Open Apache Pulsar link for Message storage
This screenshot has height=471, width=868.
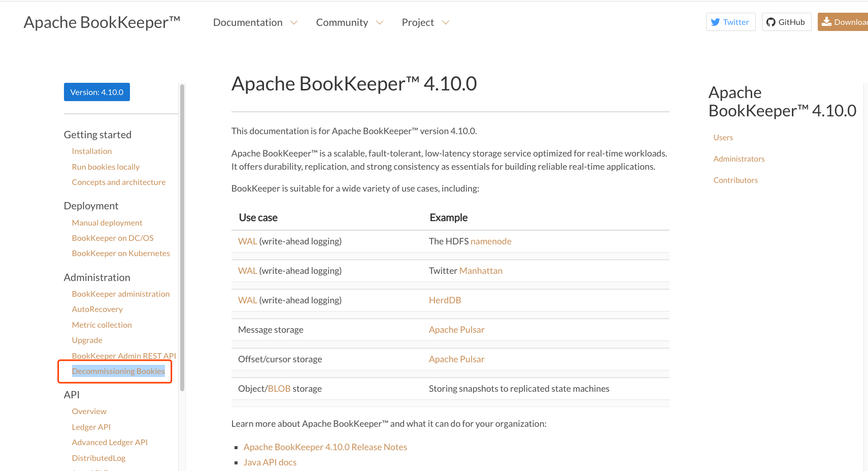[457, 330]
